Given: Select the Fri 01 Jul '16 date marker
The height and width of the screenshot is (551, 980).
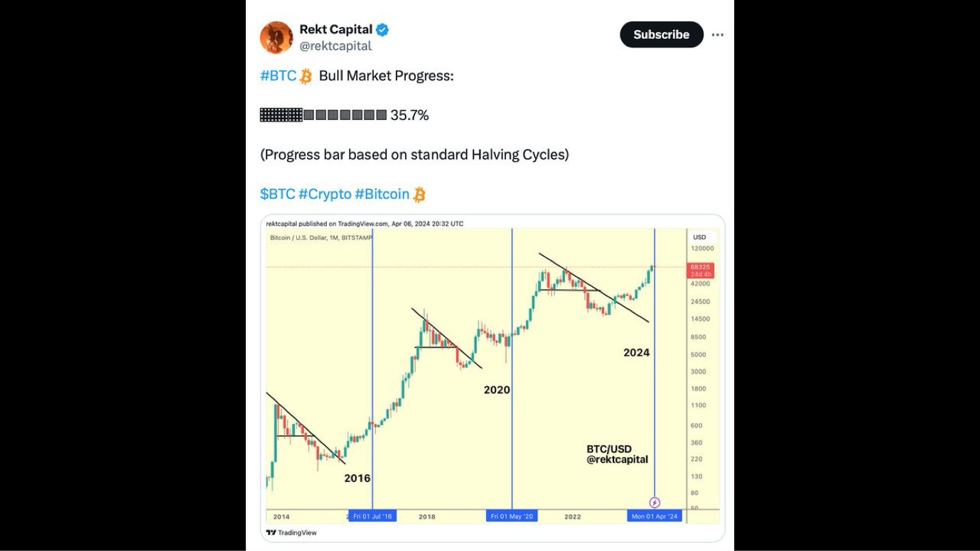Looking at the screenshot, I should click(372, 516).
